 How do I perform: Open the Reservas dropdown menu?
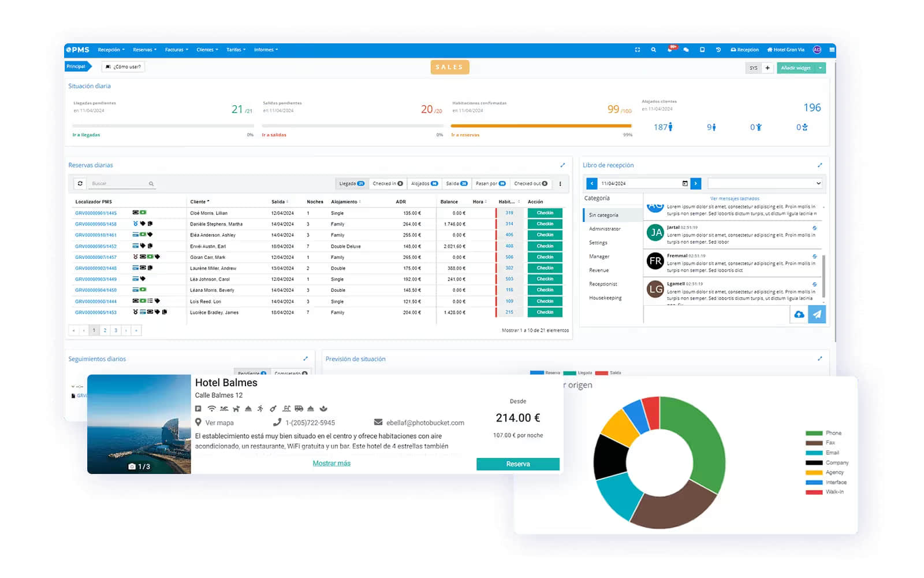coord(144,50)
